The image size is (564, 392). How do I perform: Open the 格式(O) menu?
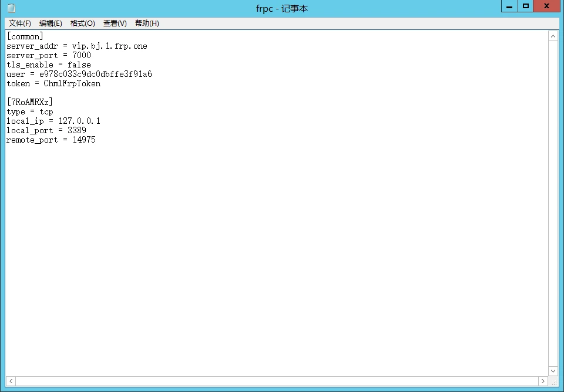click(x=83, y=23)
